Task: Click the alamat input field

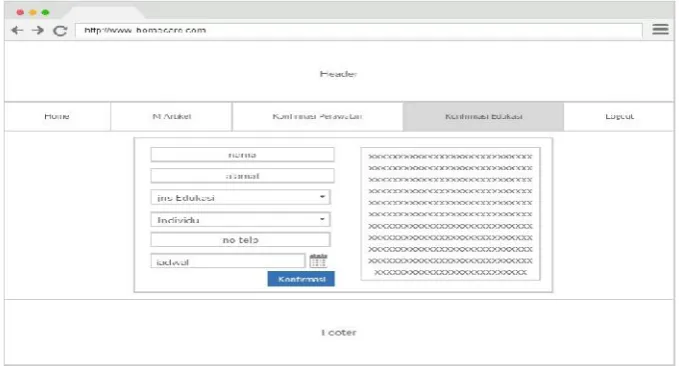Action: [x=242, y=176]
